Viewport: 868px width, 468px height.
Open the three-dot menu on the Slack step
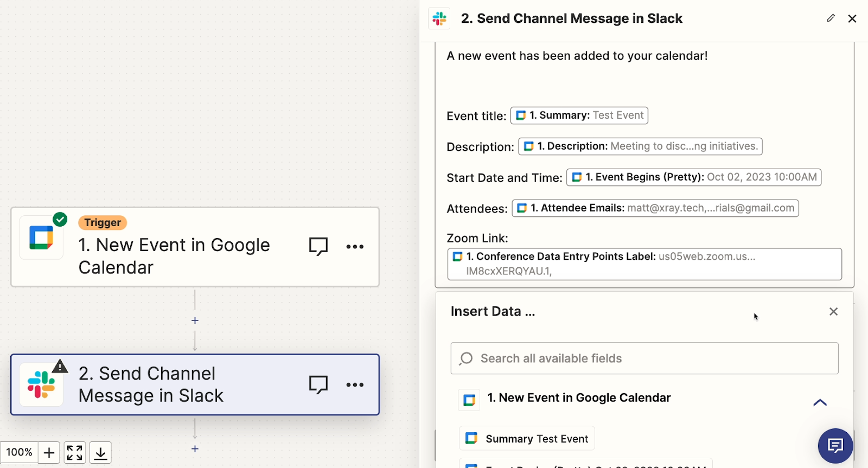point(355,385)
